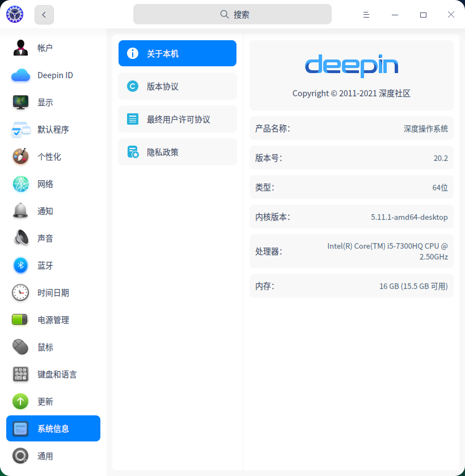Click the 最终用户许可协议 document icon
465x476 pixels.
coord(133,119)
